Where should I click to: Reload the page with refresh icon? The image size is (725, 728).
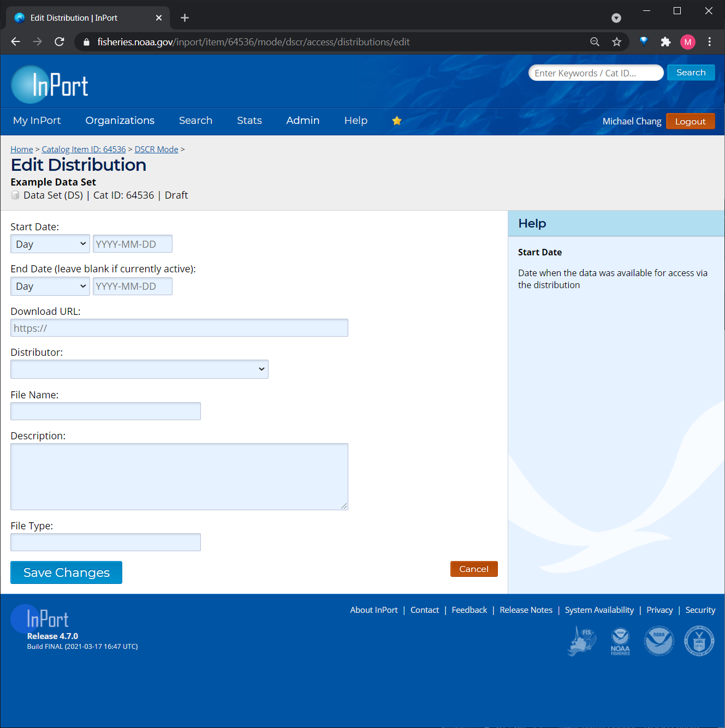60,42
